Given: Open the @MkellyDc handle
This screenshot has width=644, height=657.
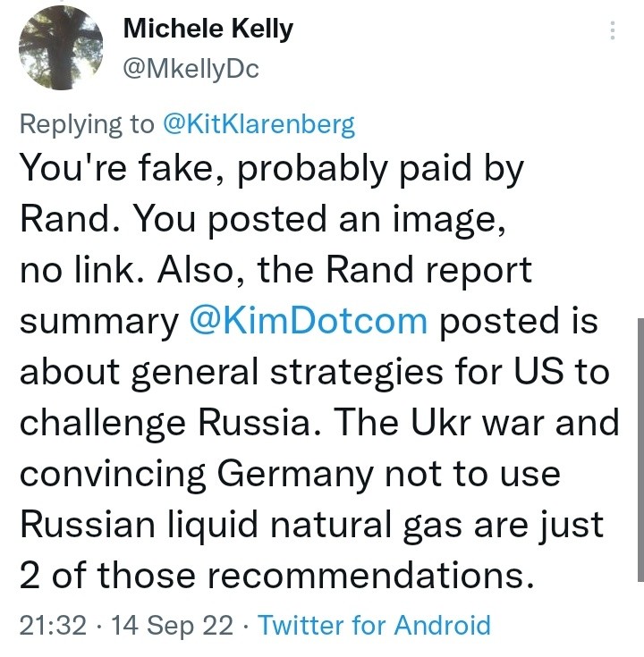Looking at the screenshot, I should [x=191, y=69].
